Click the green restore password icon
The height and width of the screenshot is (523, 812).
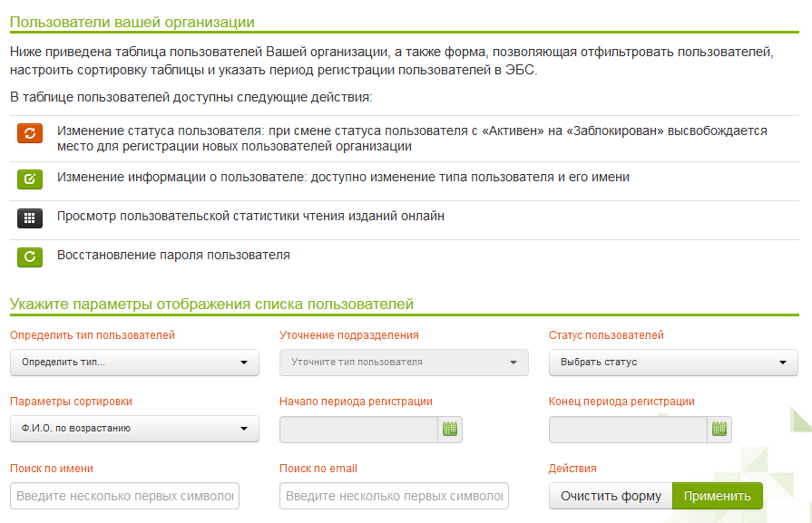[x=30, y=257]
